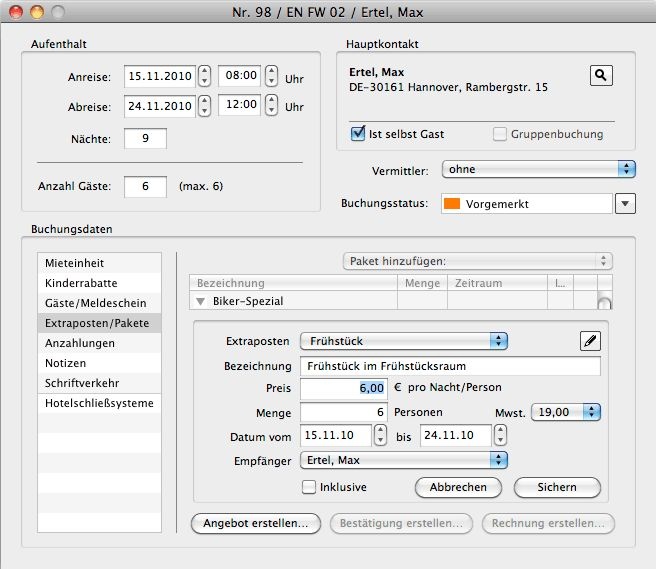The height and width of the screenshot is (569, 656).
Task: Select Hotelschließsysteme in the sidebar list
Action: click(x=98, y=403)
